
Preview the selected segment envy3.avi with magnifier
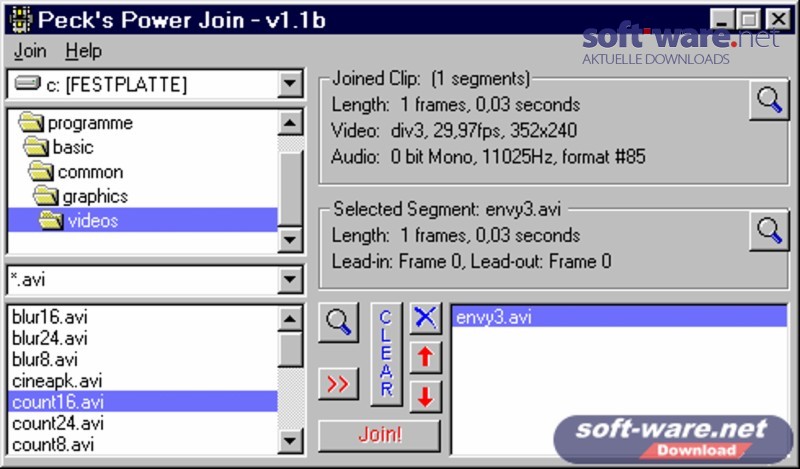[x=769, y=230]
